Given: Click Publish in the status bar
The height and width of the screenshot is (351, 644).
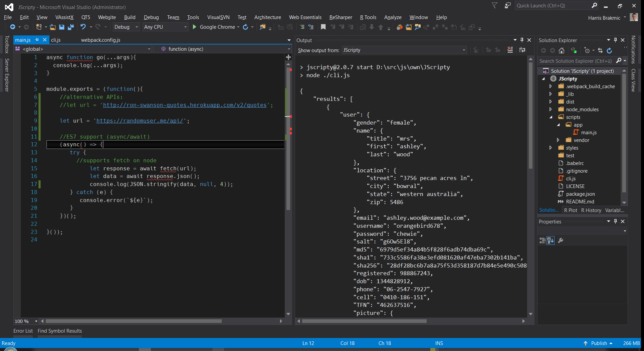Looking at the screenshot, I should (x=599, y=343).
